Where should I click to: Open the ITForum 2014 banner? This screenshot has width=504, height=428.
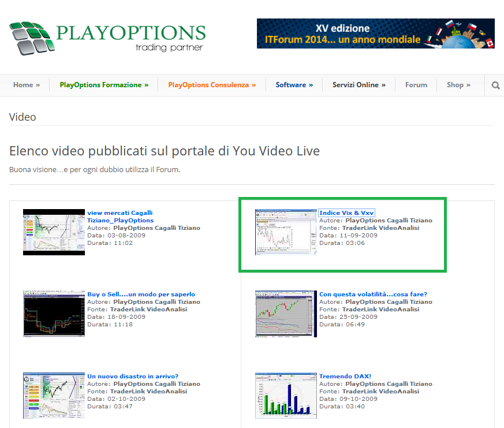click(375, 34)
